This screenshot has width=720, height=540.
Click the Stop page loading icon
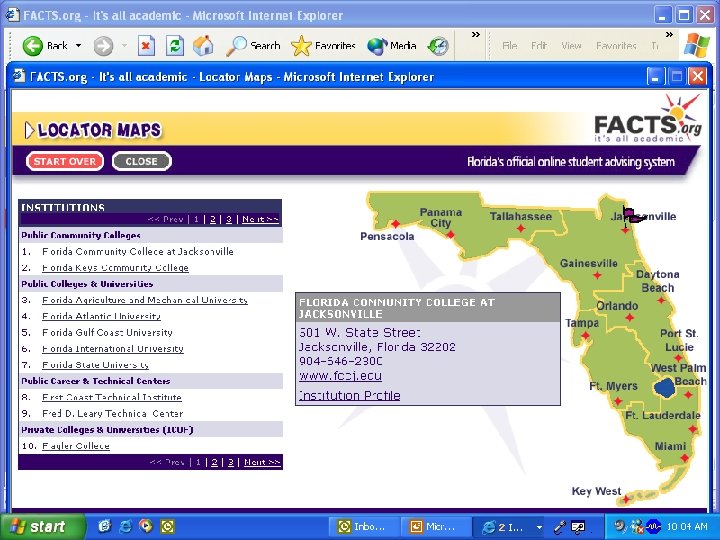tap(146, 46)
